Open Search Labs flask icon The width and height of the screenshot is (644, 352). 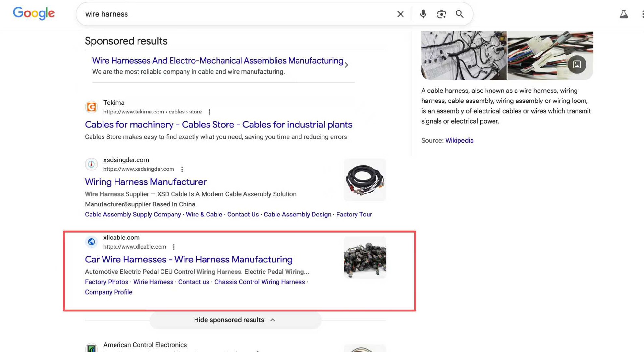(624, 14)
